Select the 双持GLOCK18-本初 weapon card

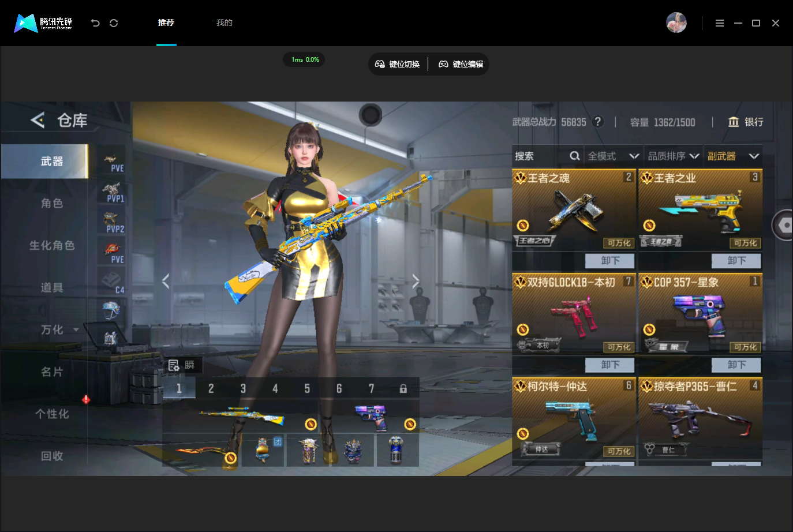[574, 314]
